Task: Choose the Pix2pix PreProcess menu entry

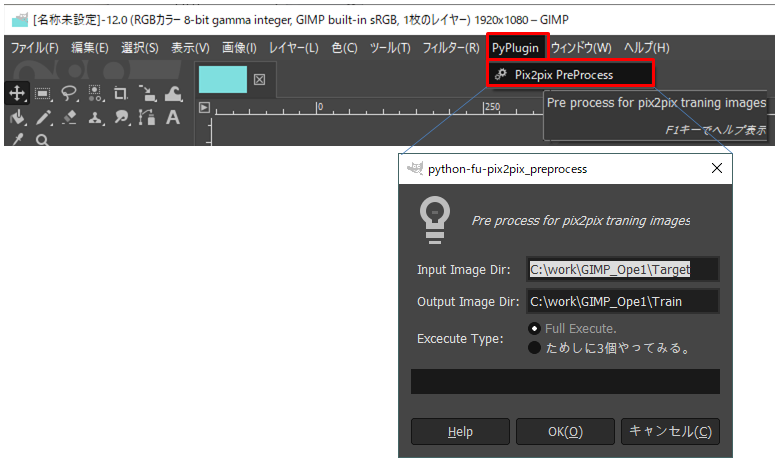Action: point(571,75)
